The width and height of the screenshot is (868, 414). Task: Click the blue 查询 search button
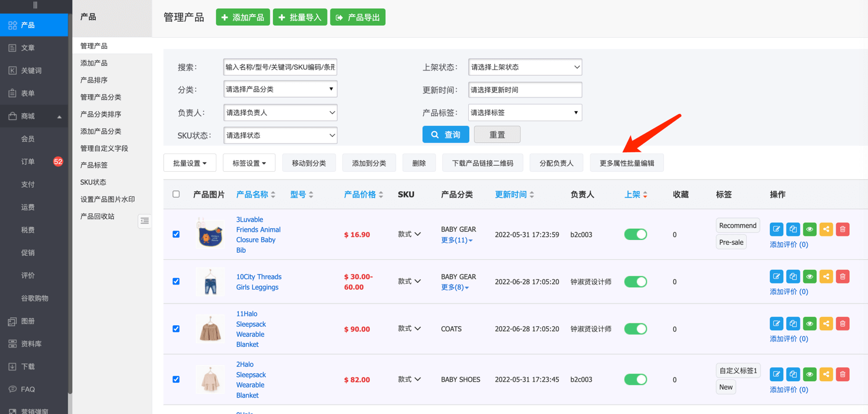click(x=445, y=135)
